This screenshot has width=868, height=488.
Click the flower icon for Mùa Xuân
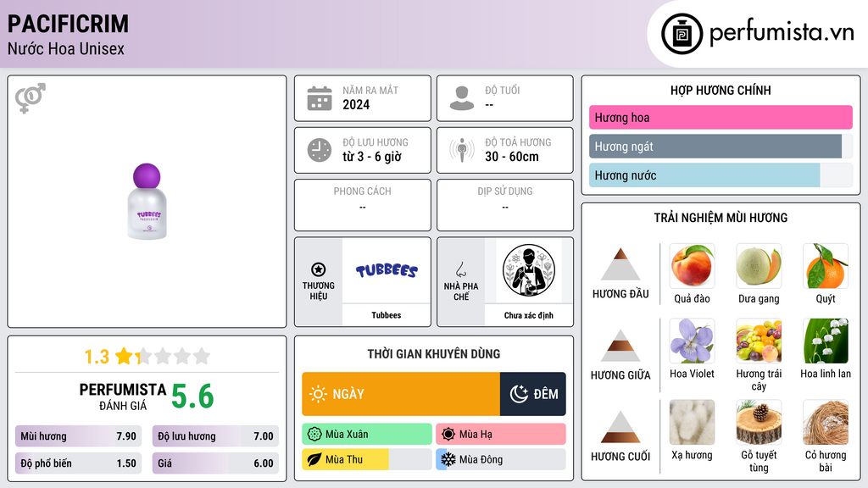pos(314,435)
